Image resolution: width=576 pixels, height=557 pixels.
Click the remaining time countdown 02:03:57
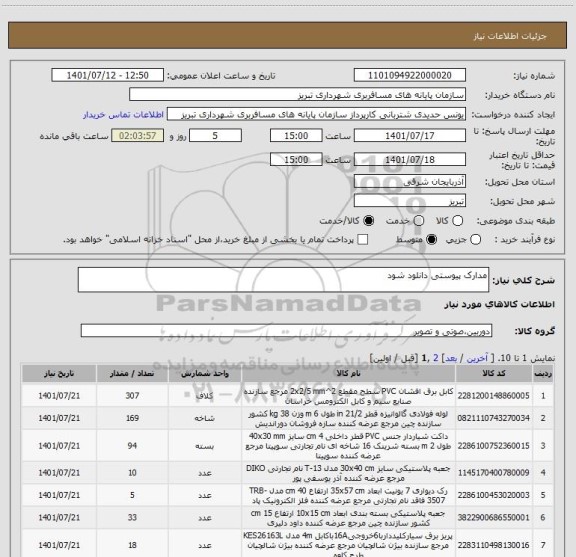point(138,136)
